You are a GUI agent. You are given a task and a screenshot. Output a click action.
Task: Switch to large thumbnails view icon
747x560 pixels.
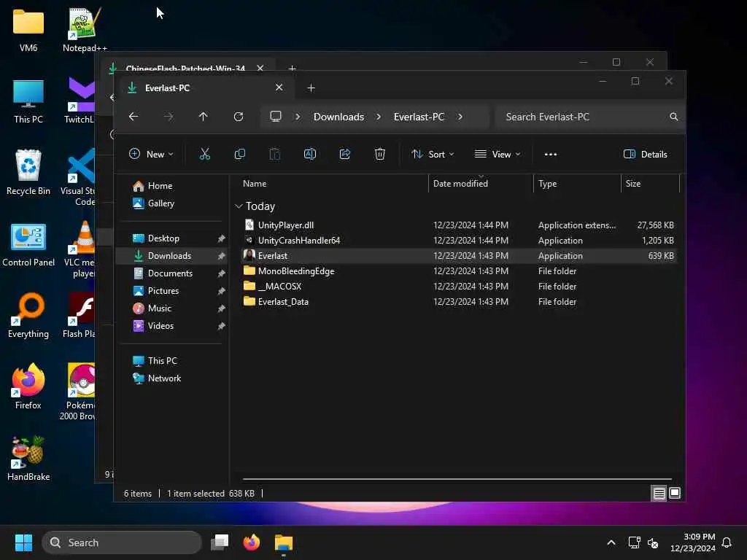click(675, 494)
